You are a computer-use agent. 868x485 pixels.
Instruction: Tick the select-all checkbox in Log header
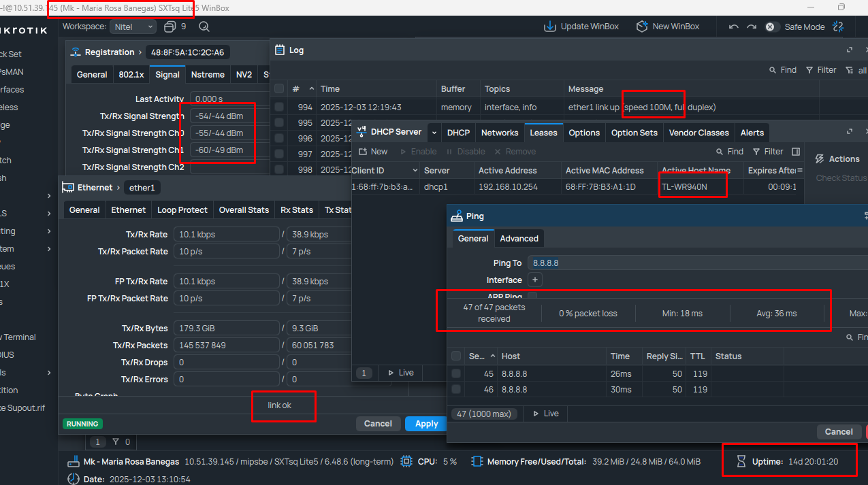[279, 89]
